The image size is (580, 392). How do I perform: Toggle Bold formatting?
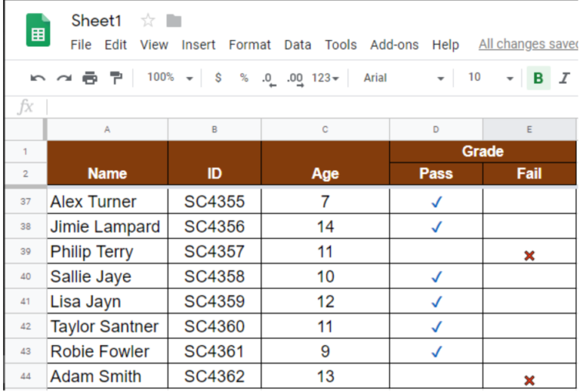[538, 78]
